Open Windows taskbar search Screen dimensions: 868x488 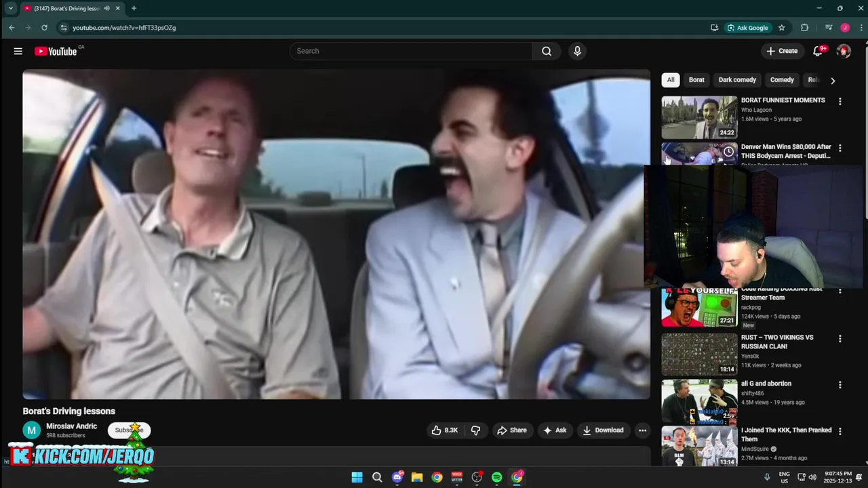[x=377, y=477]
